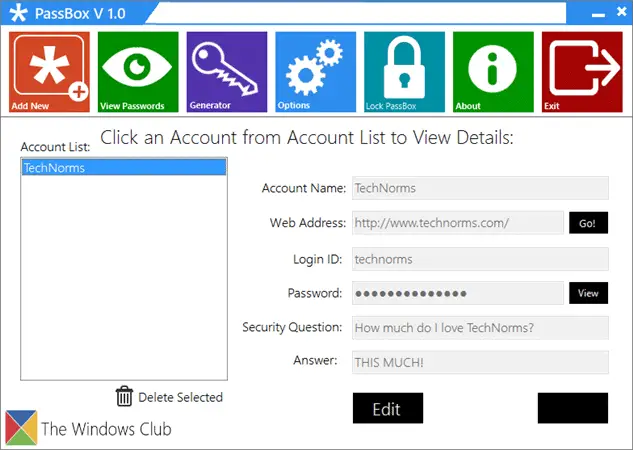Click the masked Password field
The height and width of the screenshot is (450, 633).
tap(458, 293)
